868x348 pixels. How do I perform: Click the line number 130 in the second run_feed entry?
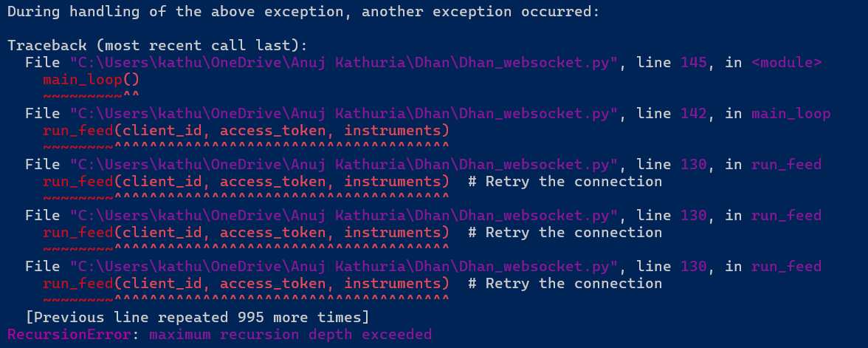pyautogui.click(x=694, y=216)
